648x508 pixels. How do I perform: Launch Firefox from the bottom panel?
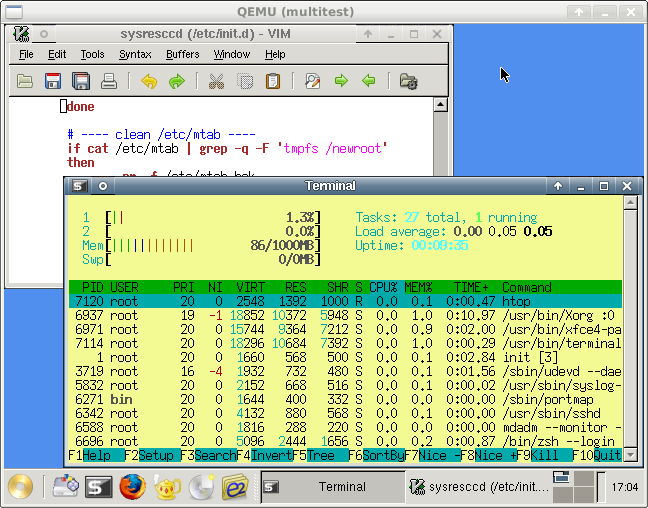click(132, 487)
